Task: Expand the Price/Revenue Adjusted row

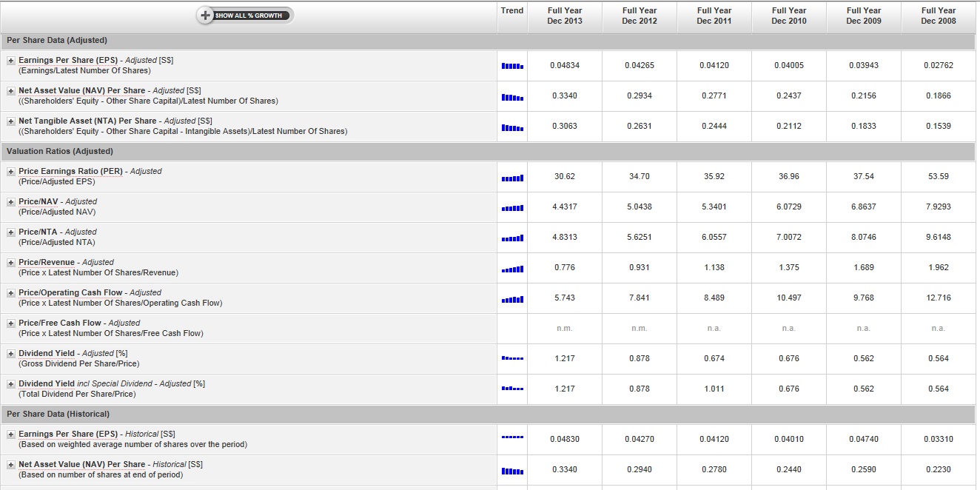Action: [x=11, y=262]
